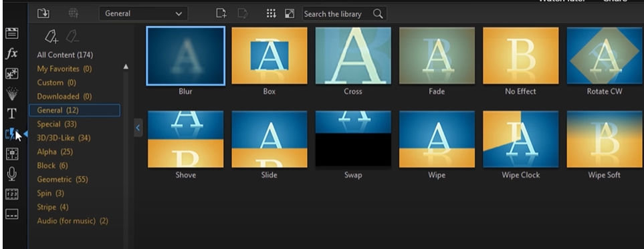Click the add new template icon
This screenshot has width=644, height=249.
click(x=221, y=13)
